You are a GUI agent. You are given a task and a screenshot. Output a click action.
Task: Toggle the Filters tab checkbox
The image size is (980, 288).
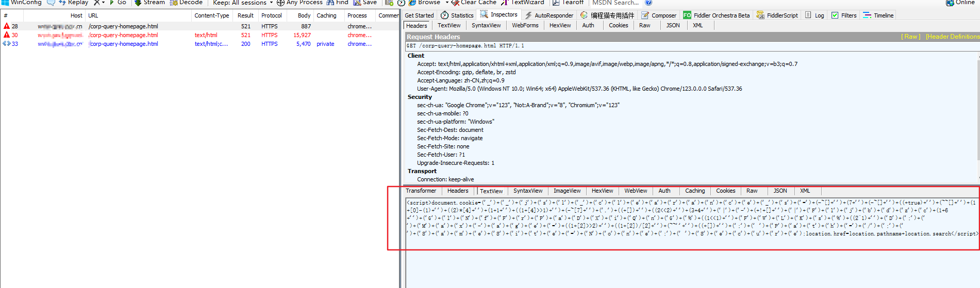(835, 15)
